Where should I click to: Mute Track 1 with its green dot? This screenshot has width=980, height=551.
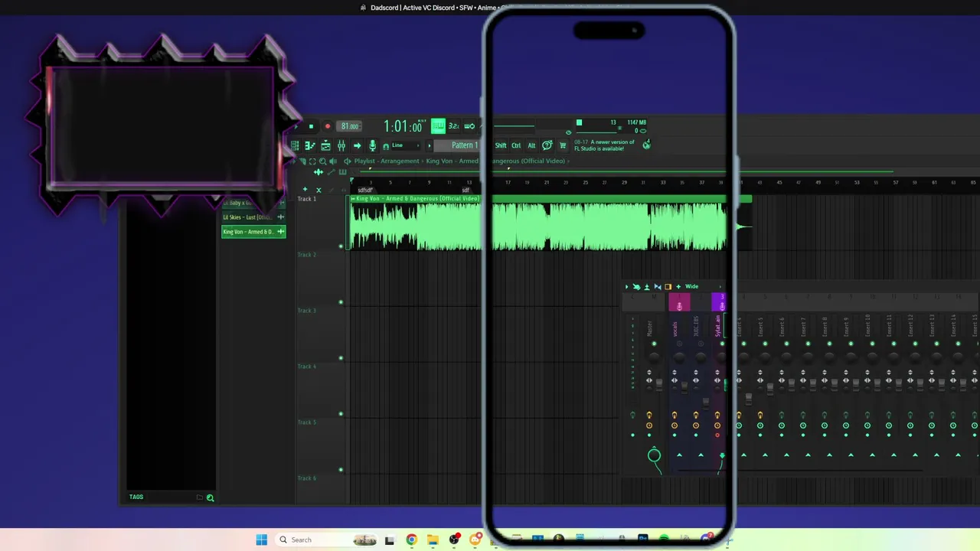[341, 246]
